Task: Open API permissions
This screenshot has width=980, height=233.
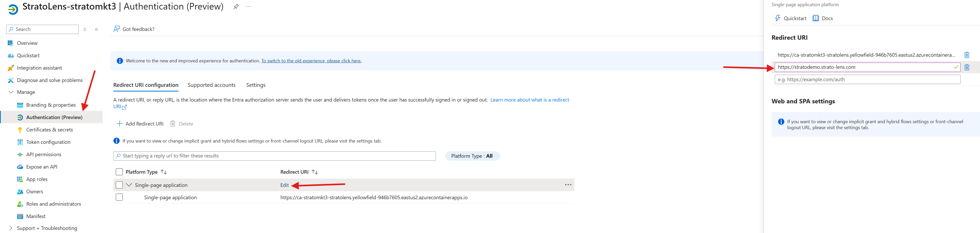Action: point(44,154)
